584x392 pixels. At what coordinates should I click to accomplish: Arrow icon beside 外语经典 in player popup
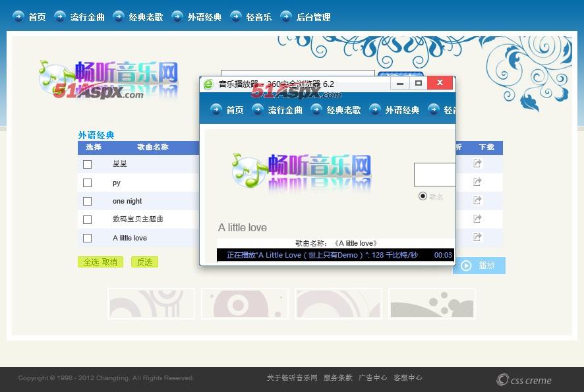pos(375,109)
